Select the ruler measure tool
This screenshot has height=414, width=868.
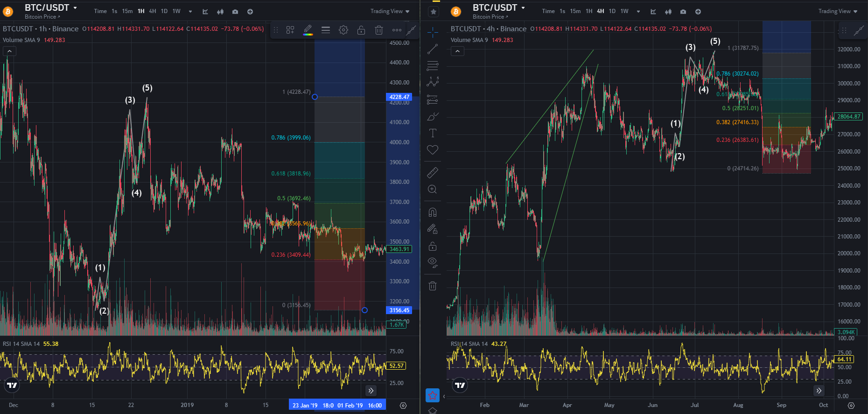(x=433, y=173)
